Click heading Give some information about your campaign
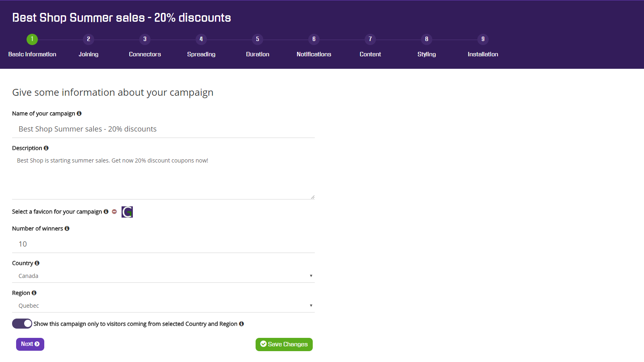This screenshot has height=362, width=644. 113,93
